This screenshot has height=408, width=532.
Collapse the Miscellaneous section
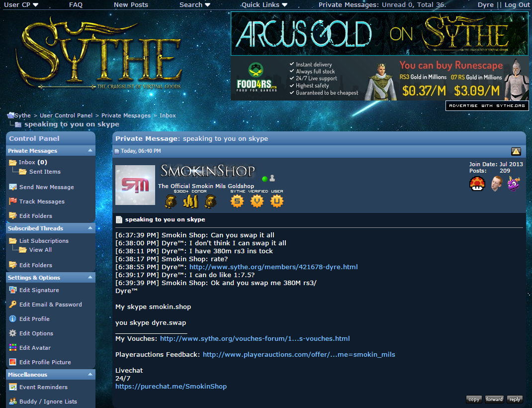coord(90,374)
